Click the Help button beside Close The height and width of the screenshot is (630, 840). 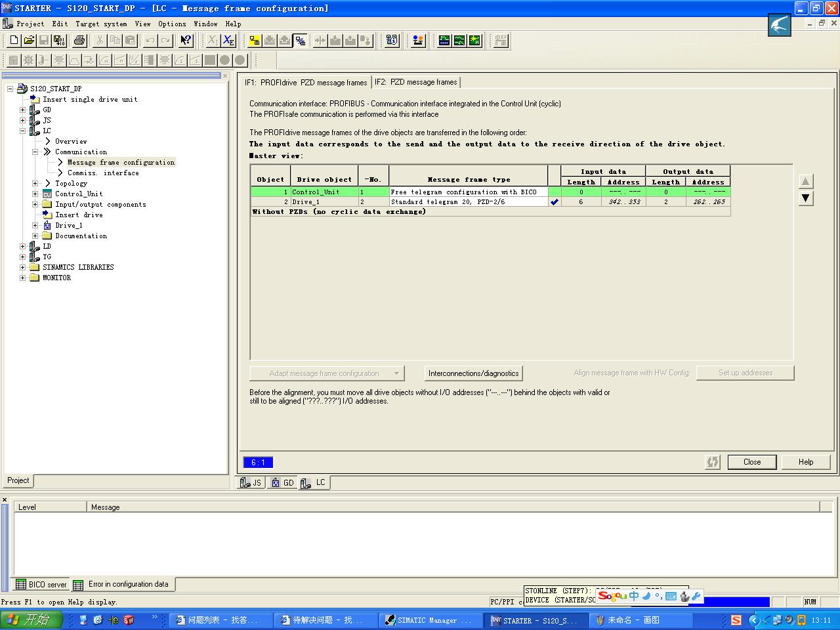[x=806, y=462]
